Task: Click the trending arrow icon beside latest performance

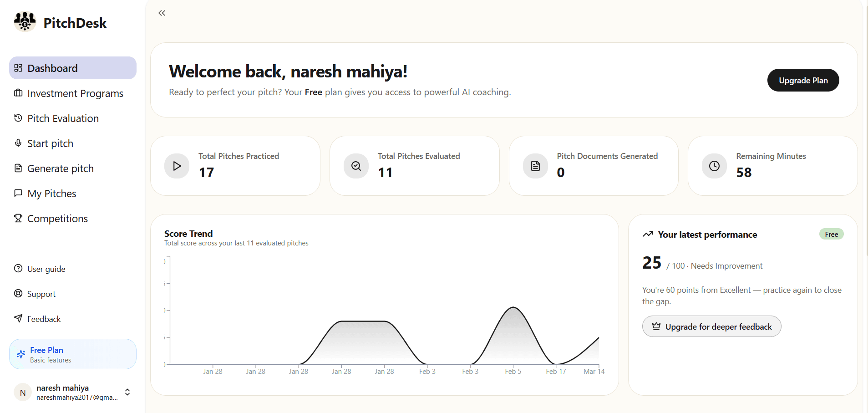Action: pyautogui.click(x=648, y=234)
